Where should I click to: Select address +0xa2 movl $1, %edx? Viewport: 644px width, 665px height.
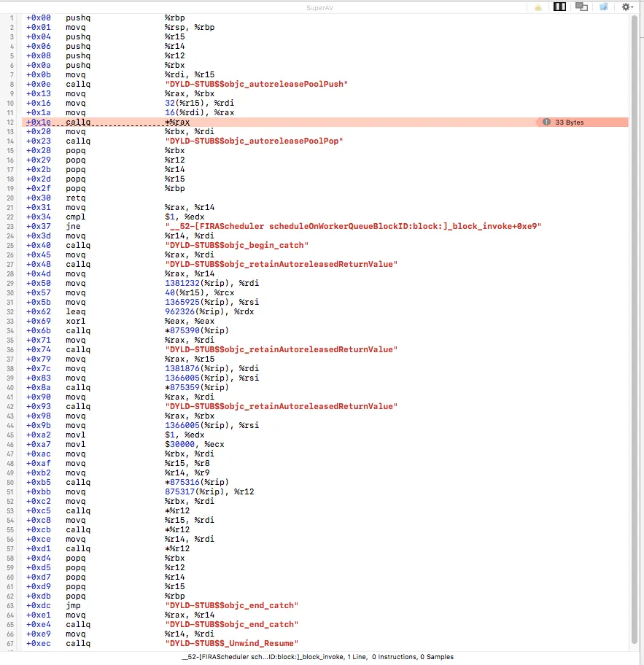(325, 435)
